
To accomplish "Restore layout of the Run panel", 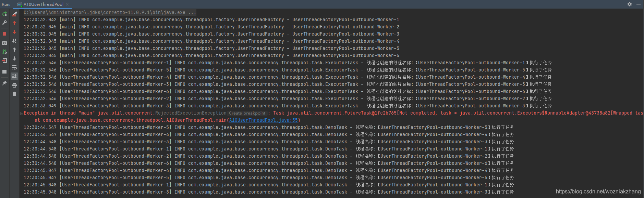I will coord(4,72).
